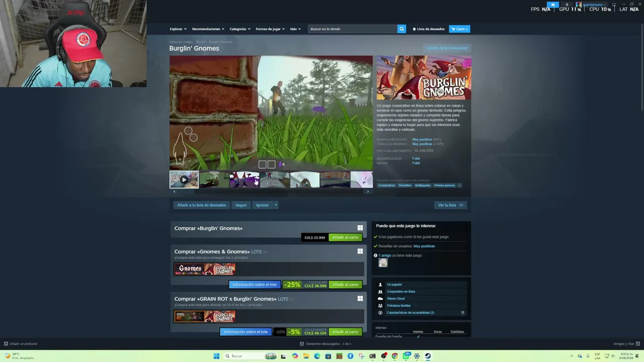Expand the Recomendaciones menu

[208, 29]
